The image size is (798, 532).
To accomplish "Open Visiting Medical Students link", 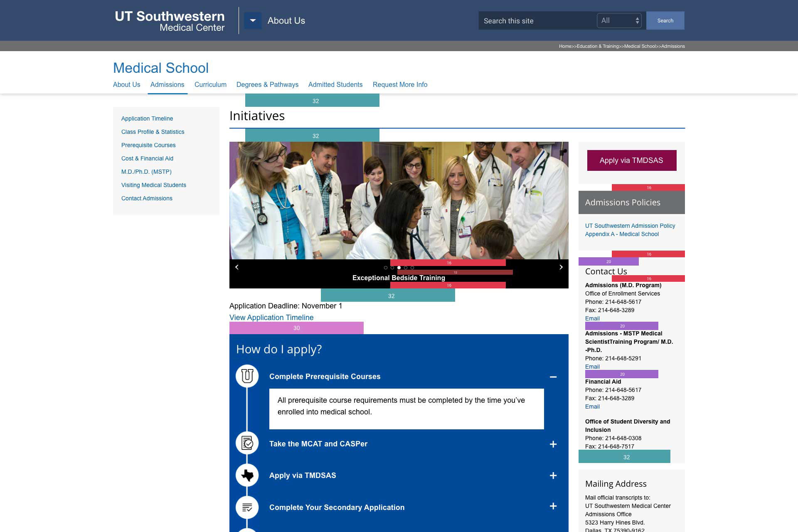I will point(154,185).
